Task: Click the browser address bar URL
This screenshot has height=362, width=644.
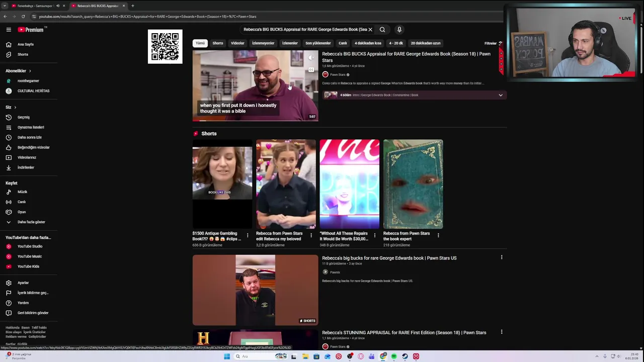Action: [147, 17]
